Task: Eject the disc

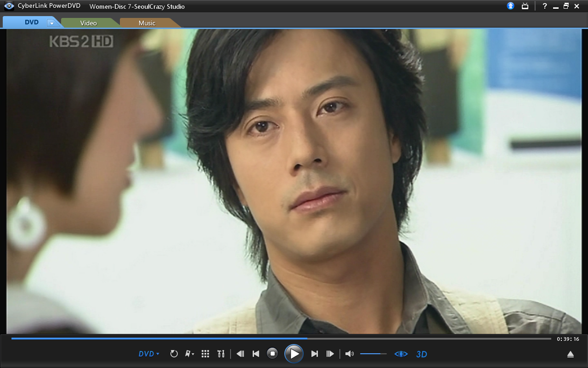Action: [571, 354]
